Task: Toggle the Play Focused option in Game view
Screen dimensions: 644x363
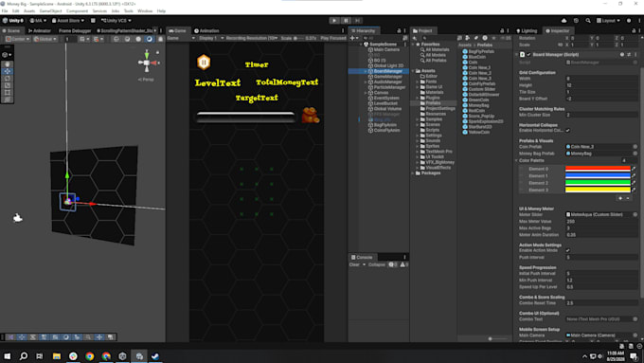Action: pyautogui.click(x=333, y=38)
